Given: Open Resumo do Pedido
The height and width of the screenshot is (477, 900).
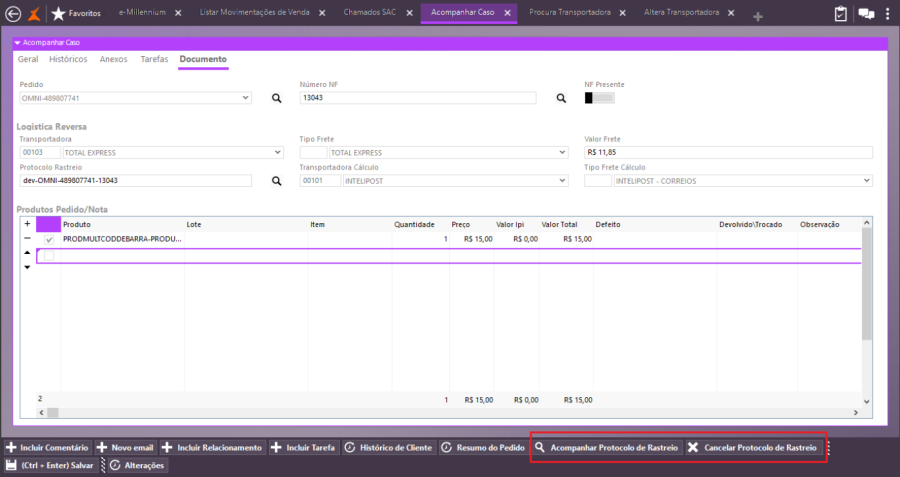Looking at the screenshot, I should (484, 448).
